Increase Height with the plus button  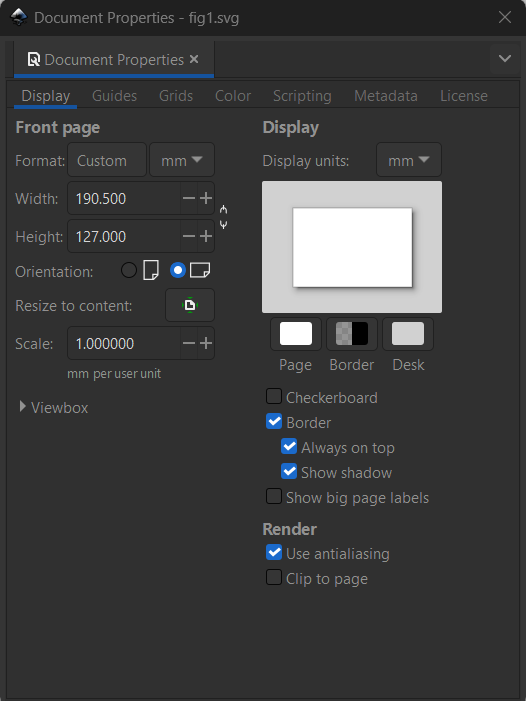[x=206, y=236]
